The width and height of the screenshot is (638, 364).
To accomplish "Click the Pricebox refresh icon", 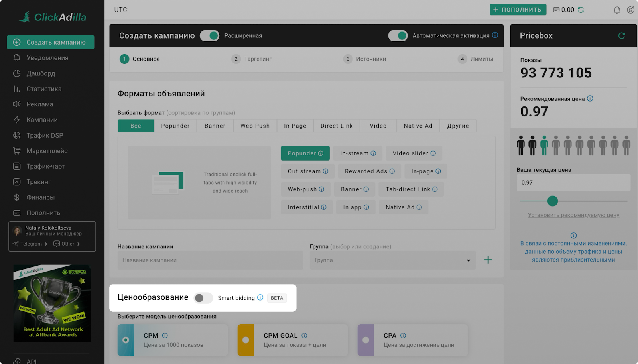I will pos(621,36).
